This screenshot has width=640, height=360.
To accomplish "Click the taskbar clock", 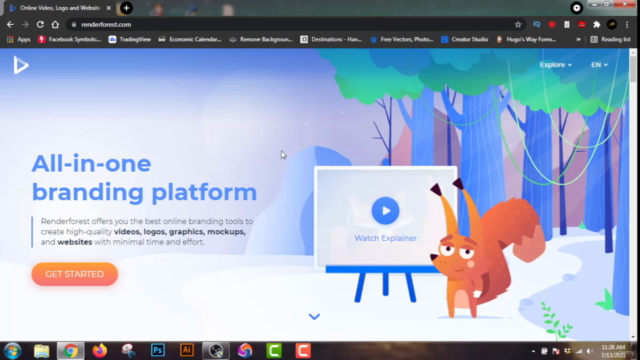I will [613, 351].
